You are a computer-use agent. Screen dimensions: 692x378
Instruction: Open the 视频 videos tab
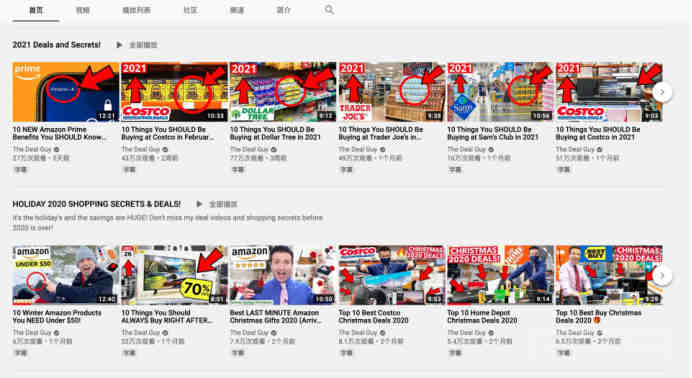83,10
